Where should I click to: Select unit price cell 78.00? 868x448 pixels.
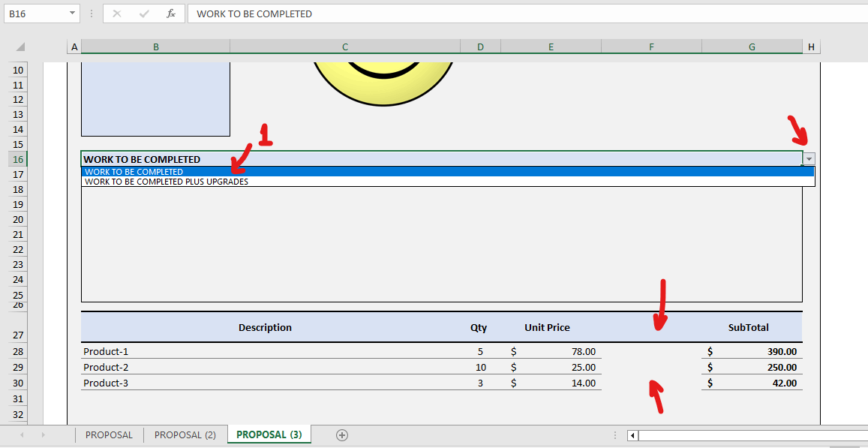(x=551, y=351)
